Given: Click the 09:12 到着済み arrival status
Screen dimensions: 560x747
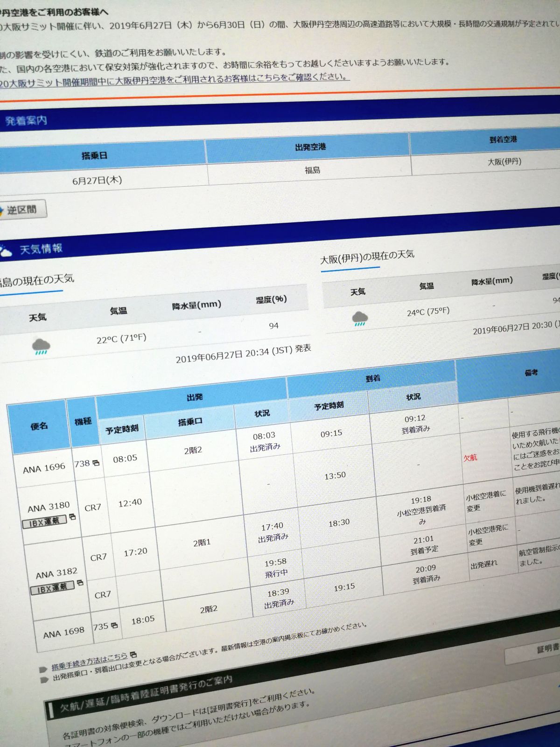Looking at the screenshot, I should [415, 423].
